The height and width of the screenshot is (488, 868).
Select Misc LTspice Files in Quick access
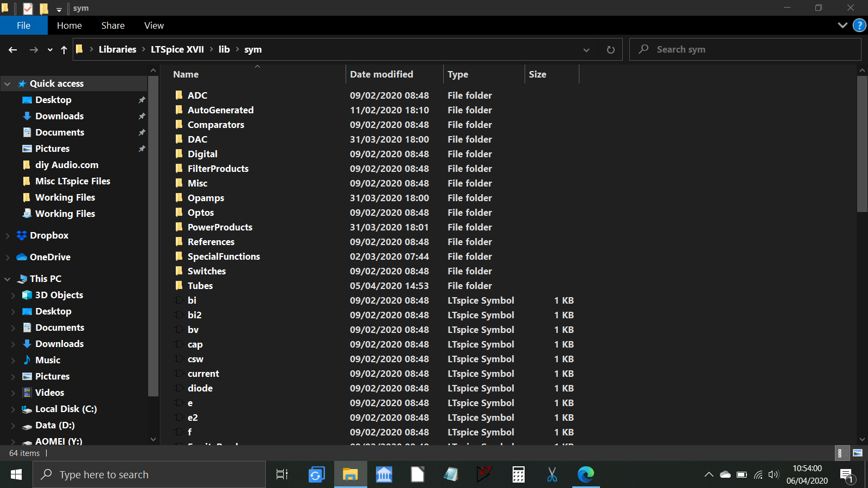tap(73, 181)
